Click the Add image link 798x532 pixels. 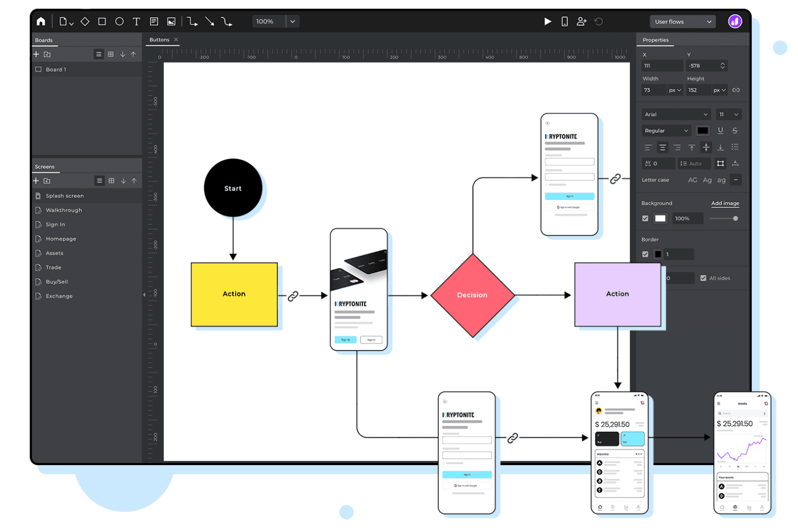pos(725,203)
